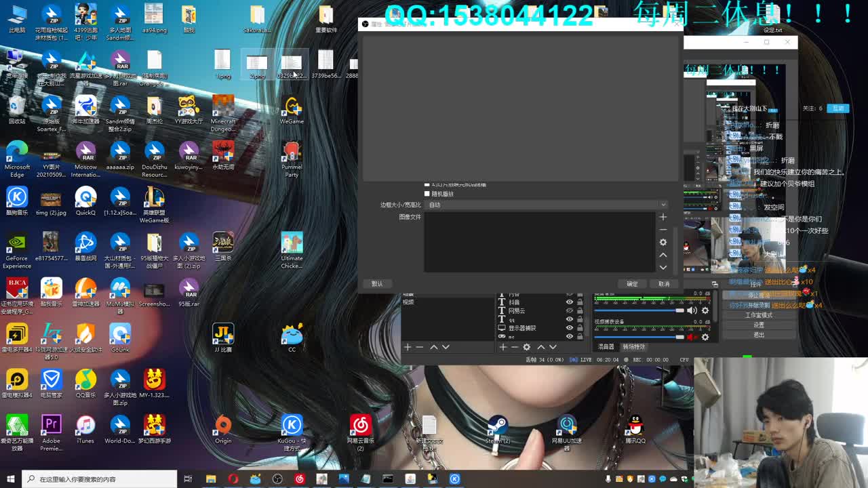Move selected source up
Image resolution: width=868 pixels, height=488 pixels.
click(541, 347)
